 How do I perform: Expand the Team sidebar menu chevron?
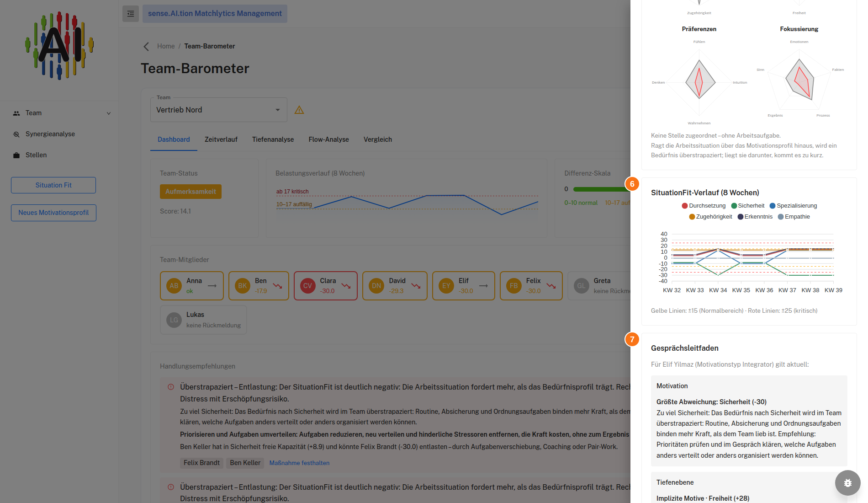pos(109,113)
